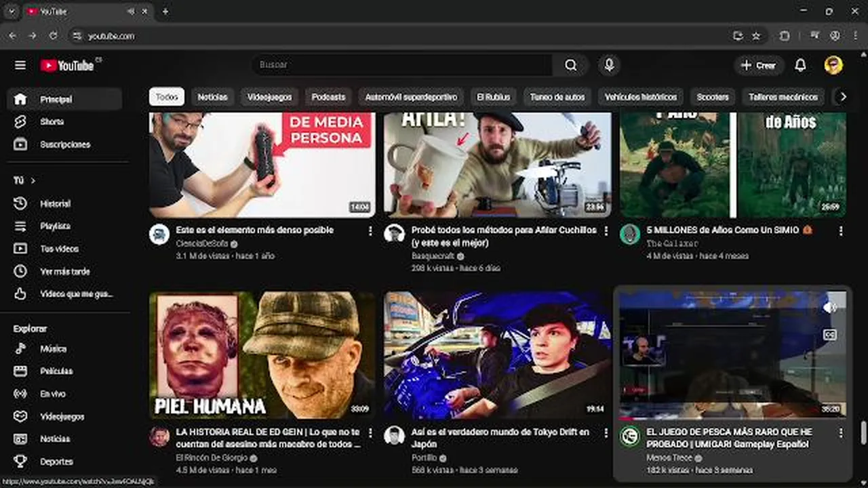
Task: Select the Scooters chip
Action: pos(713,97)
